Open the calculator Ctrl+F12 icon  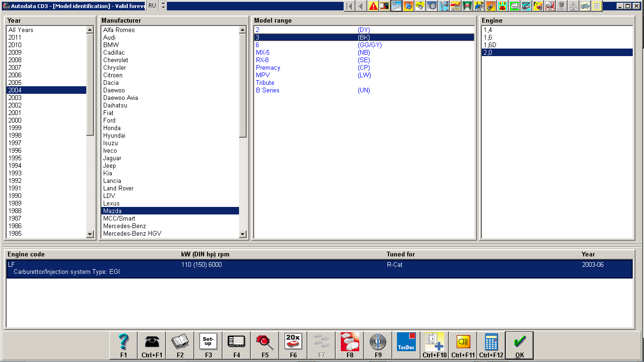coord(491,346)
